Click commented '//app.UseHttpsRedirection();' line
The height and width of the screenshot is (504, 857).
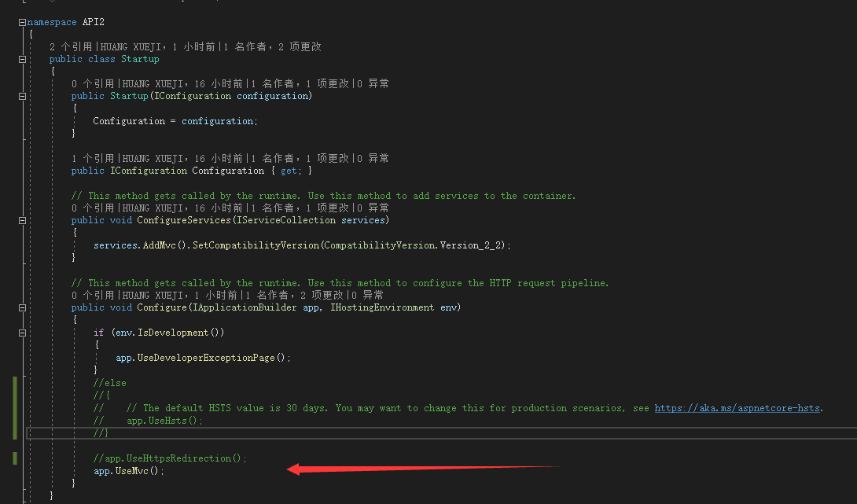[x=170, y=458]
